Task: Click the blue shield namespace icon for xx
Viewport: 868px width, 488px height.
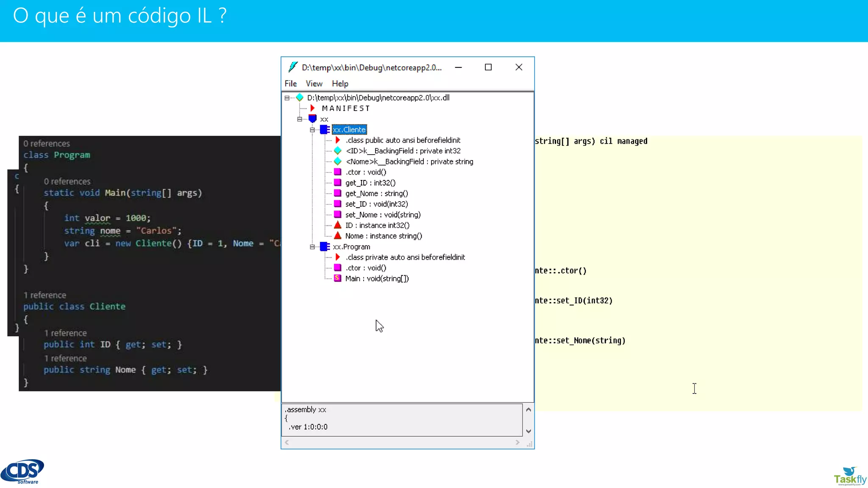Action: coord(313,119)
